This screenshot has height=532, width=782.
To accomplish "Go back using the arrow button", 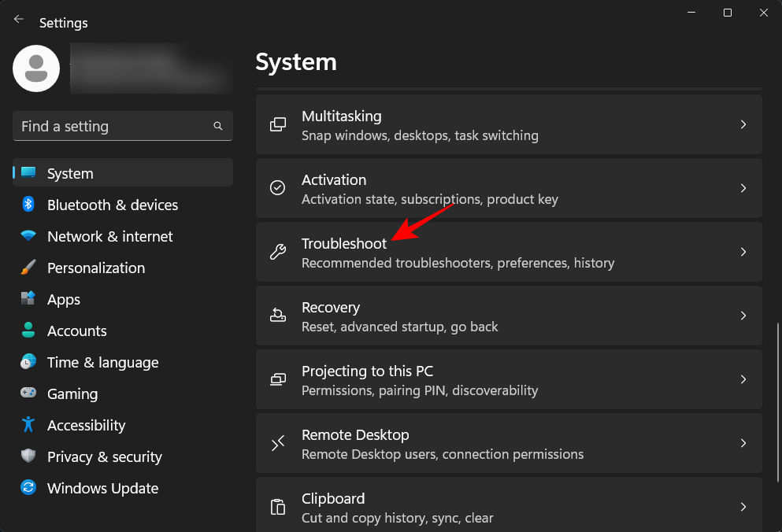I will point(18,19).
